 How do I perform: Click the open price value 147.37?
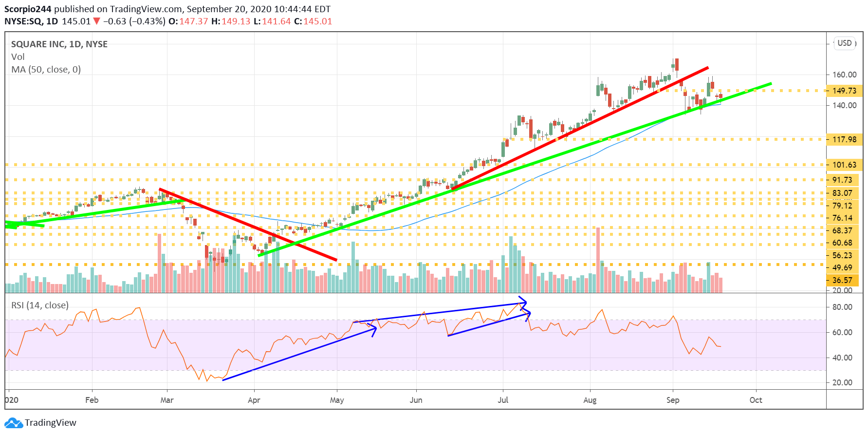point(194,21)
